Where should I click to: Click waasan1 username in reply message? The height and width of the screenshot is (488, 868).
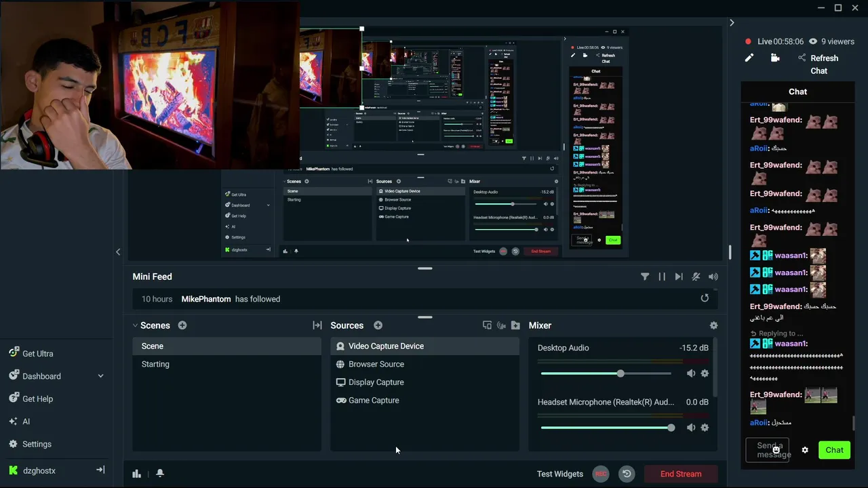click(x=791, y=344)
